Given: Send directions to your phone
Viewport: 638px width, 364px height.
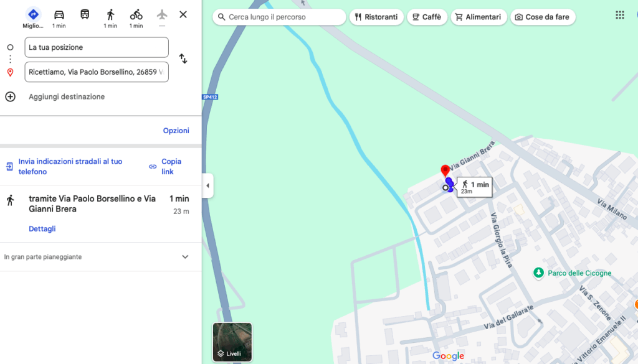Looking at the screenshot, I should [70, 167].
